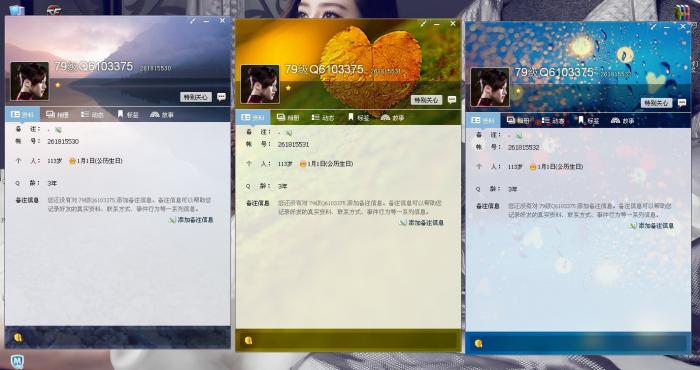Image resolution: width=700 pixels, height=370 pixels.
Task: Open 标签 tab in window 261815531
Action: [x=358, y=117]
